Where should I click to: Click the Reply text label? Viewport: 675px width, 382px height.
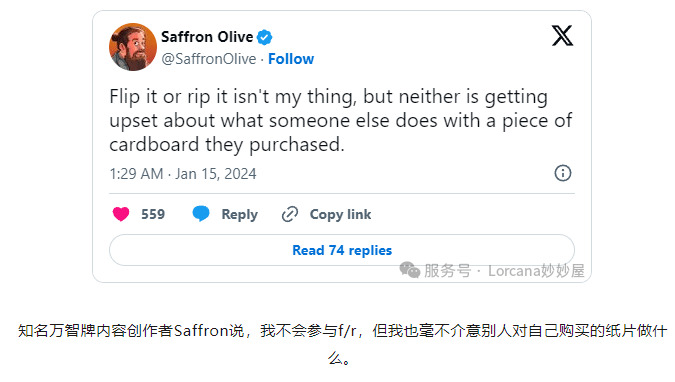[x=239, y=214]
